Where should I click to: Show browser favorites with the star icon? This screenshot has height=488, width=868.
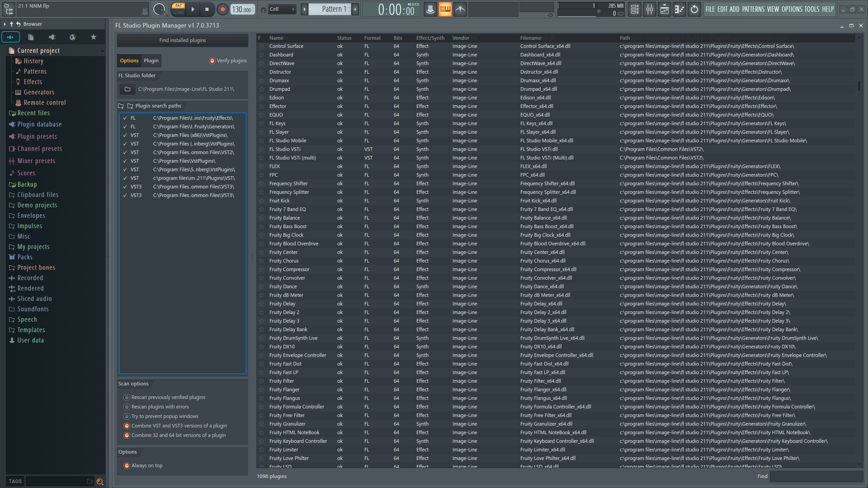click(x=94, y=37)
